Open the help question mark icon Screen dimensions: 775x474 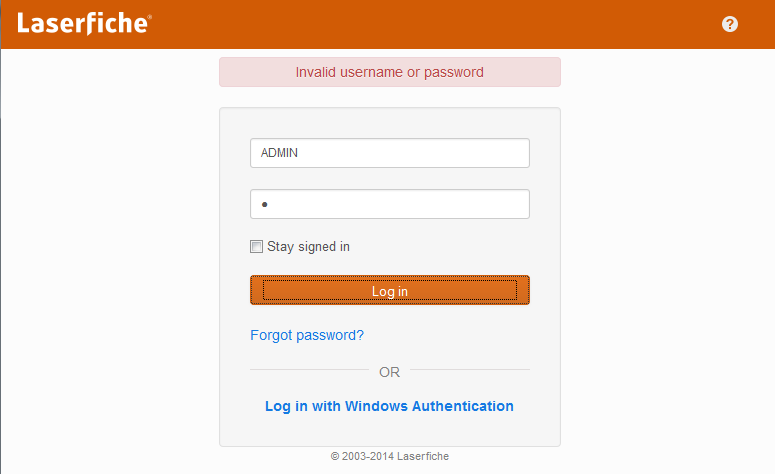click(730, 24)
